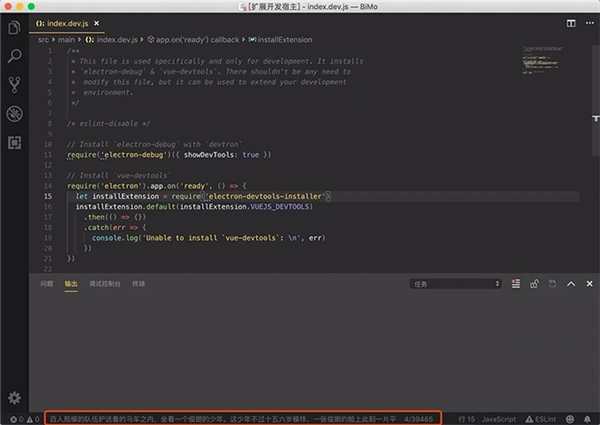Click the Manage gear icon
Screen dimensions: 600x425
pos(14,398)
